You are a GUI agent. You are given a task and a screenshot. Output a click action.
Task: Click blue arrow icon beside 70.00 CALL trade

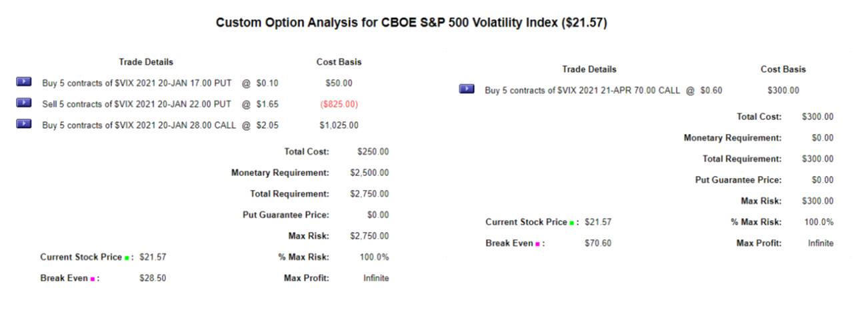(x=467, y=89)
